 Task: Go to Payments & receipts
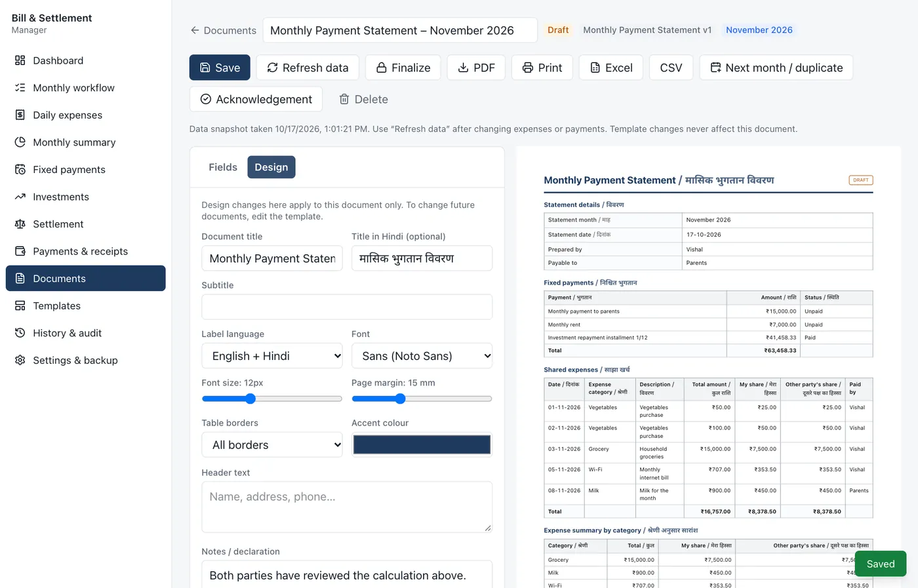tap(85, 251)
